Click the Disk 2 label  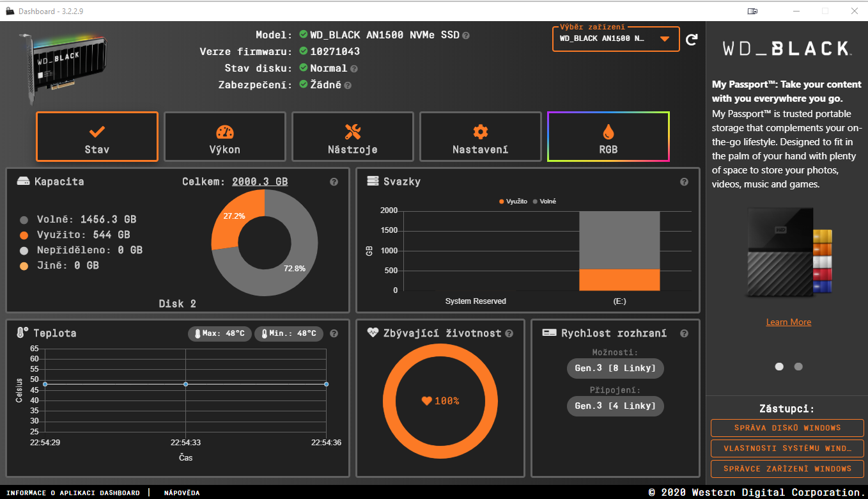pos(178,304)
